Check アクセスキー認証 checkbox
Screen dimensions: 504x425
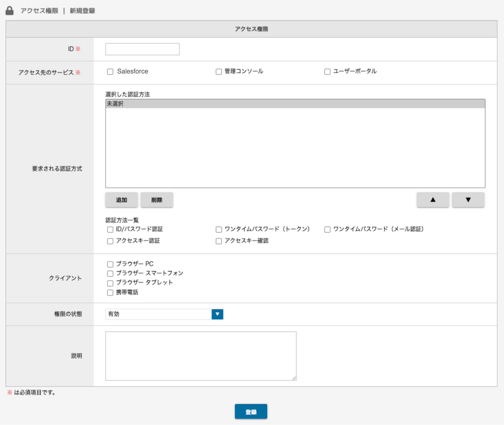pos(110,241)
